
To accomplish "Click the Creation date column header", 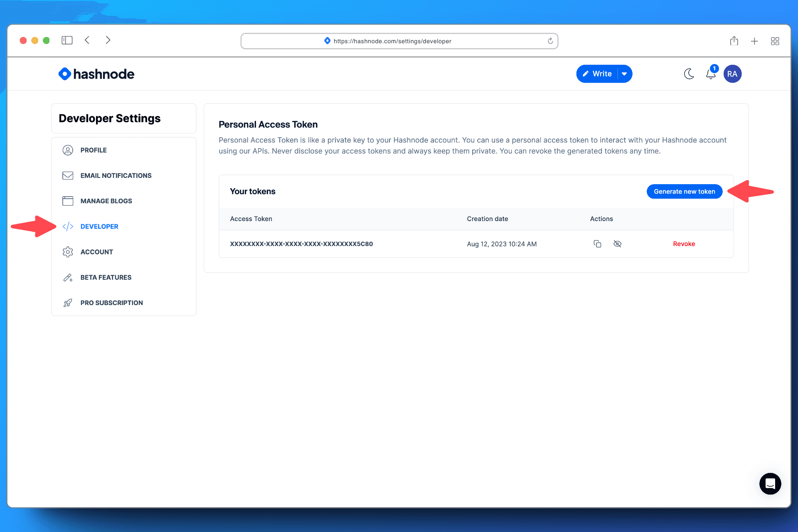I will [x=488, y=219].
